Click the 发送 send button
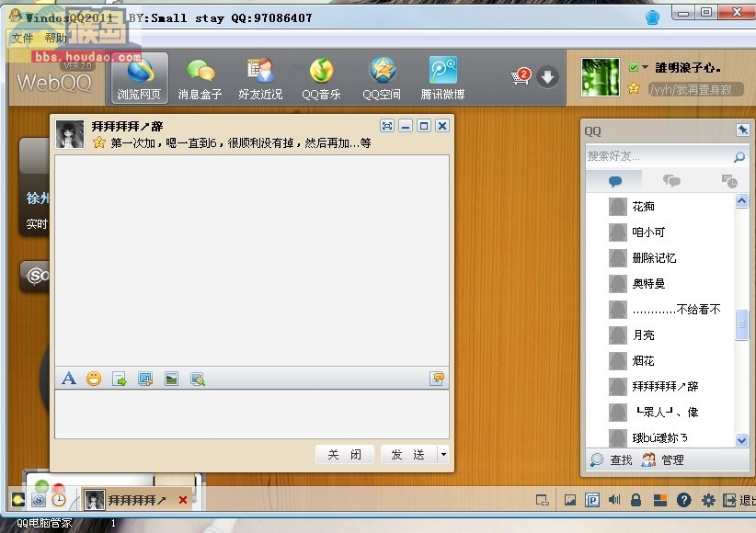 408,455
